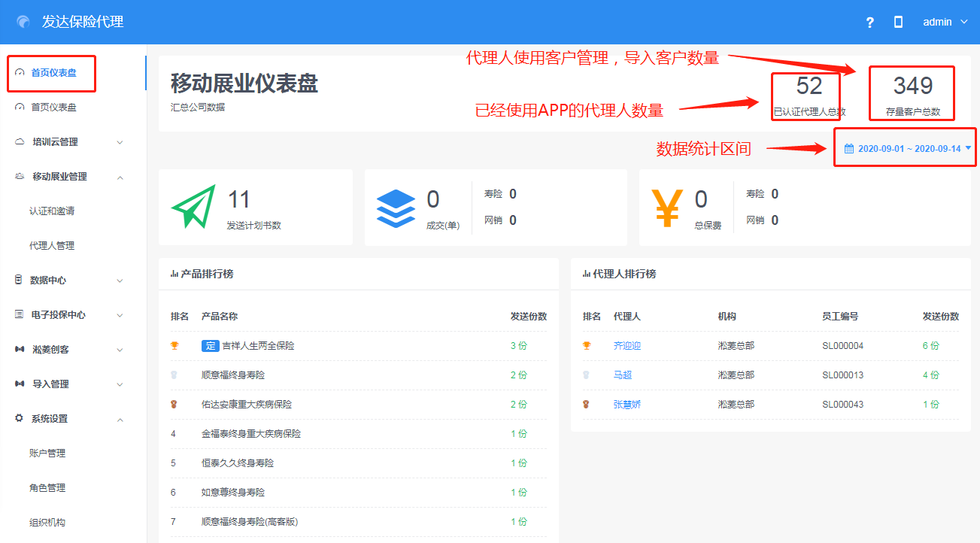Click the help question mark icon

870,23
